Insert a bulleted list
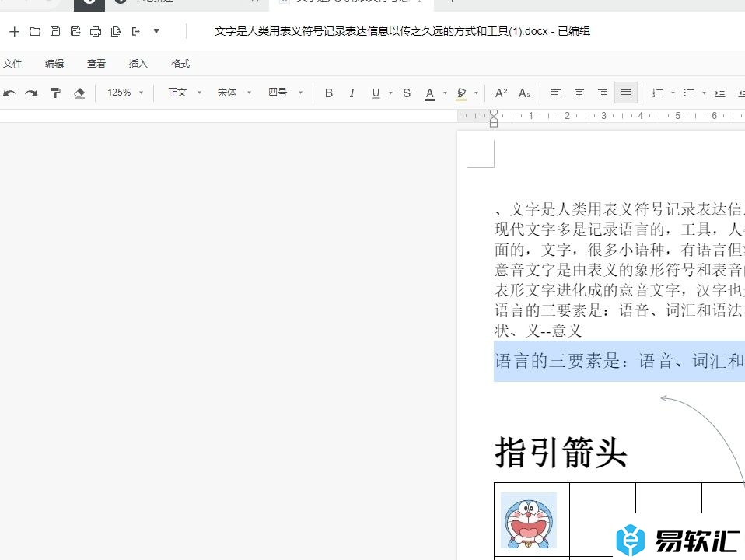Viewport: 745px width, 560px height. (x=689, y=93)
